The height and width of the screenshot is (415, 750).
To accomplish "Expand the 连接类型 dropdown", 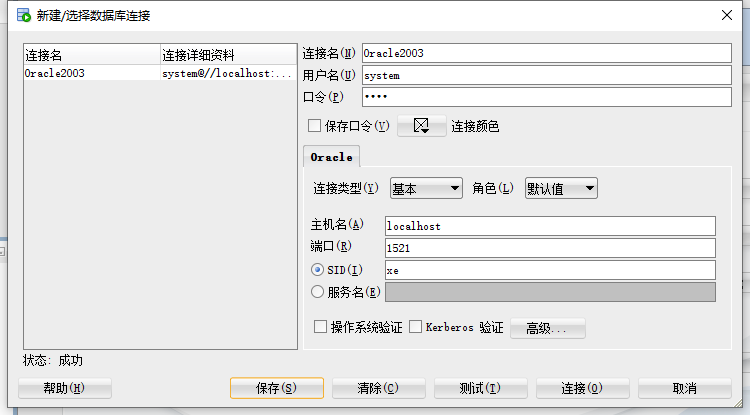I will [426, 188].
